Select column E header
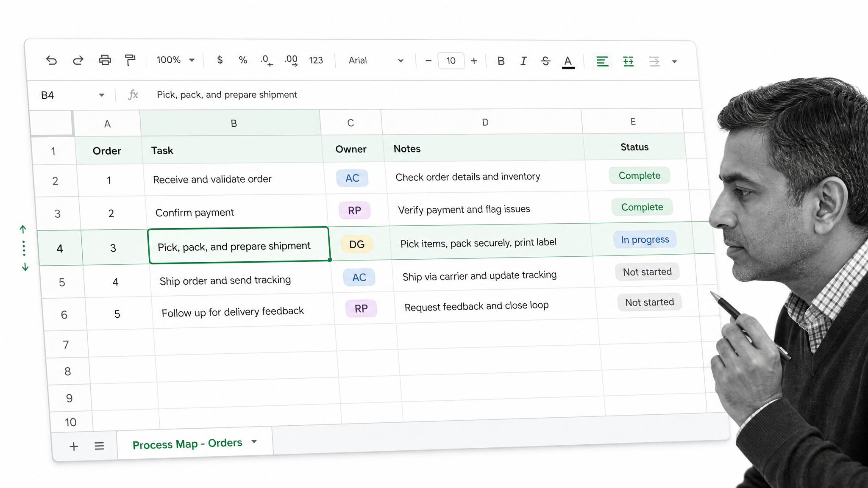The height and width of the screenshot is (488, 868). coord(633,122)
